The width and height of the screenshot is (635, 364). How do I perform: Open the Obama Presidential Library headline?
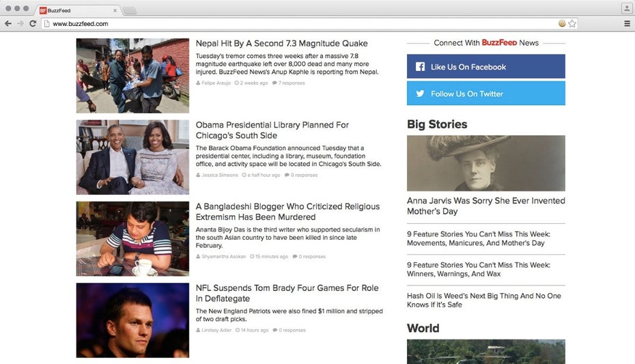pos(272,130)
